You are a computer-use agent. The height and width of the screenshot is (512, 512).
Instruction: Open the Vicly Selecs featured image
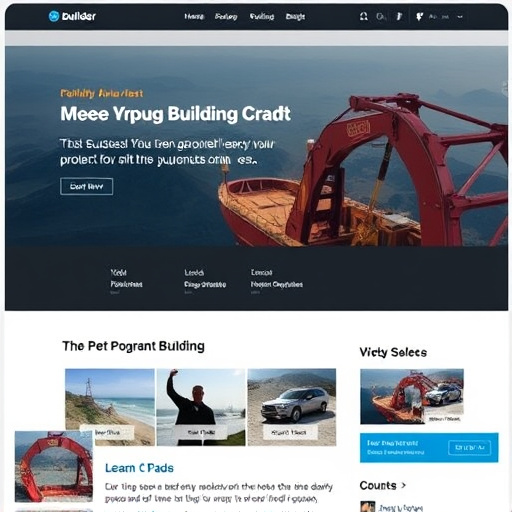[x=412, y=396]
